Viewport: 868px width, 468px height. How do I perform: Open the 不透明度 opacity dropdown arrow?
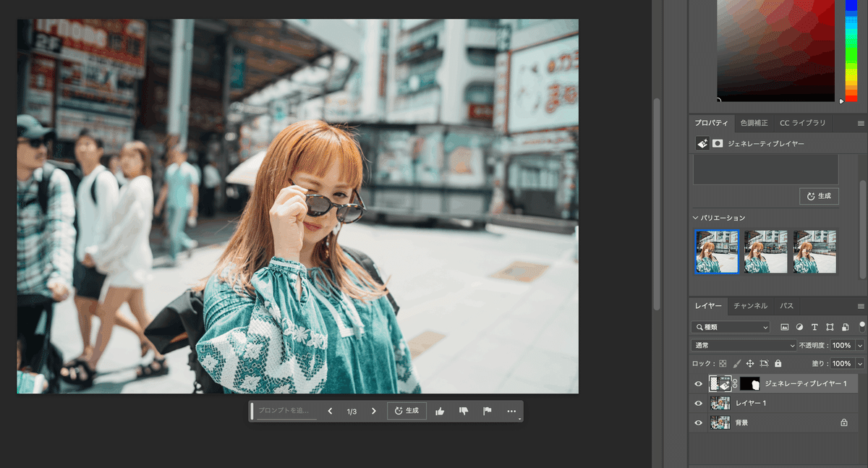click(x=860, y=346)
